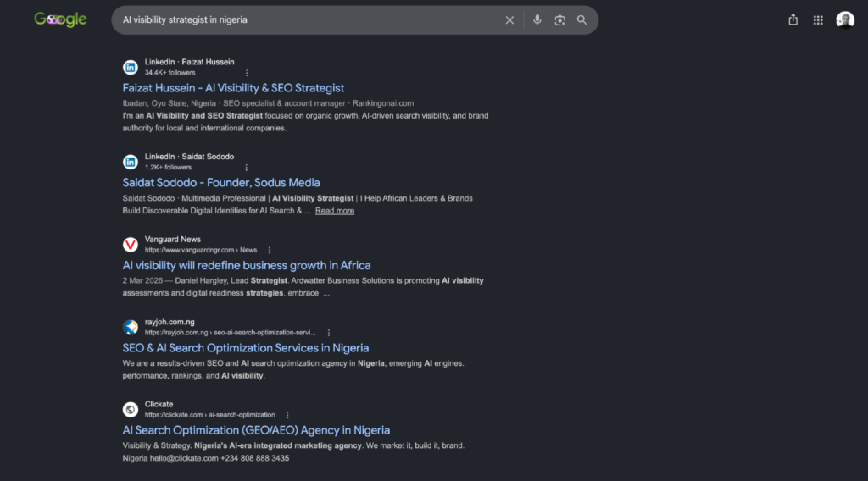Click the magnifying glass search icon
The width and height of the screenshot is (868, 481).
(x=581, y=20)
